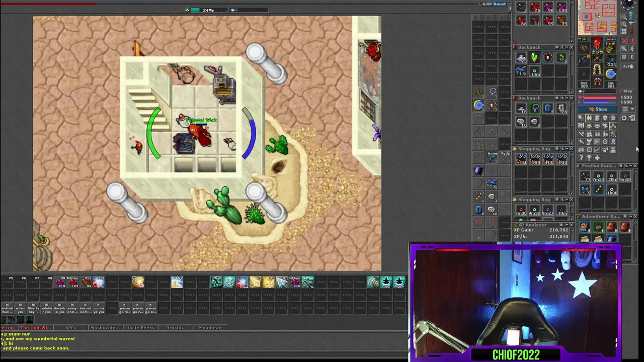This screenshot has width=644, height=362.
Task: Use the NClear potion hotkey slot
Action: (294, 282)
